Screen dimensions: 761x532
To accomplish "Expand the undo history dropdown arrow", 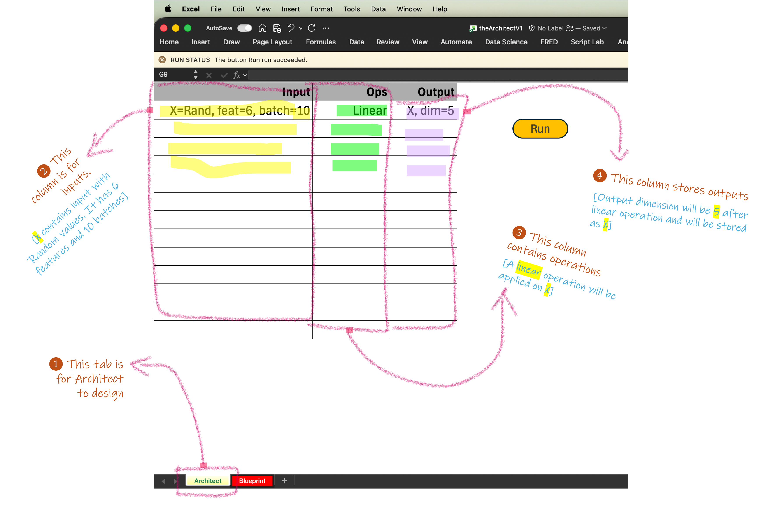I will click(x=301, y=28).
